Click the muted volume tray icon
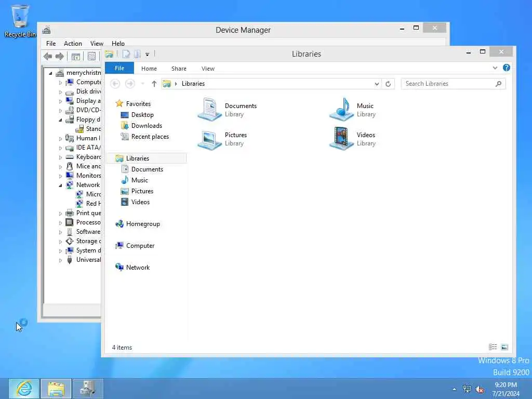The height and width of the screenshot is (399, 532). [480, 389]
